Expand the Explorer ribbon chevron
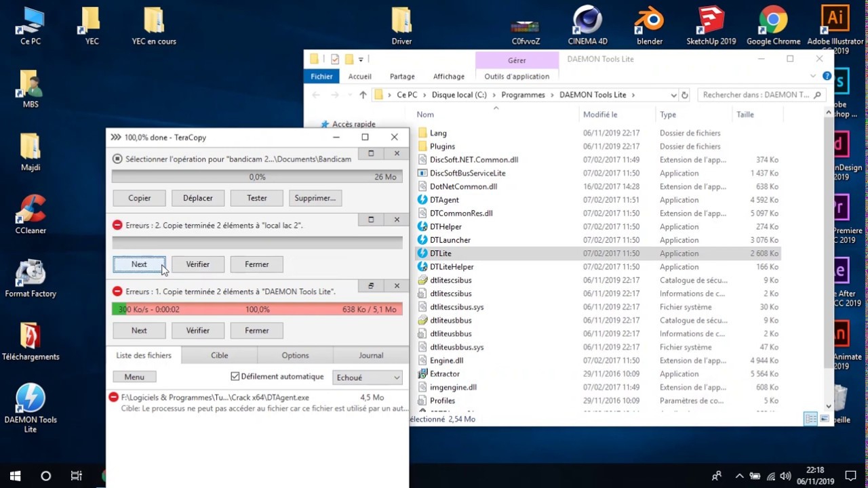This screenshot has height=488, width=868. 813,76
